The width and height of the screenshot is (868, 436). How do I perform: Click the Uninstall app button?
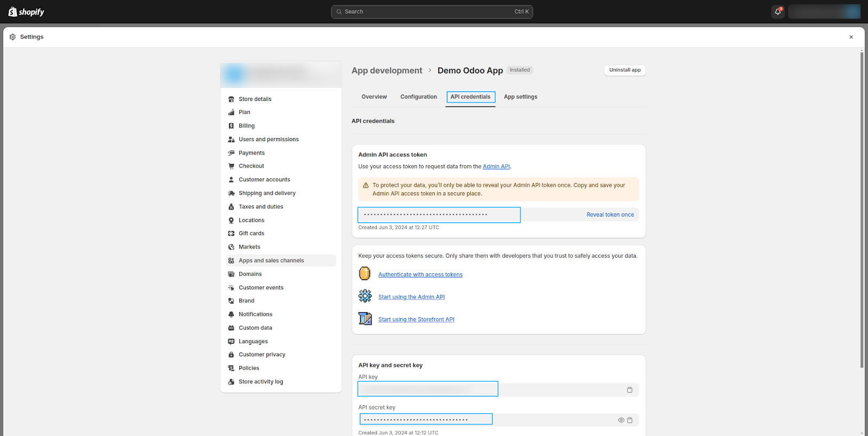[625, 70]
